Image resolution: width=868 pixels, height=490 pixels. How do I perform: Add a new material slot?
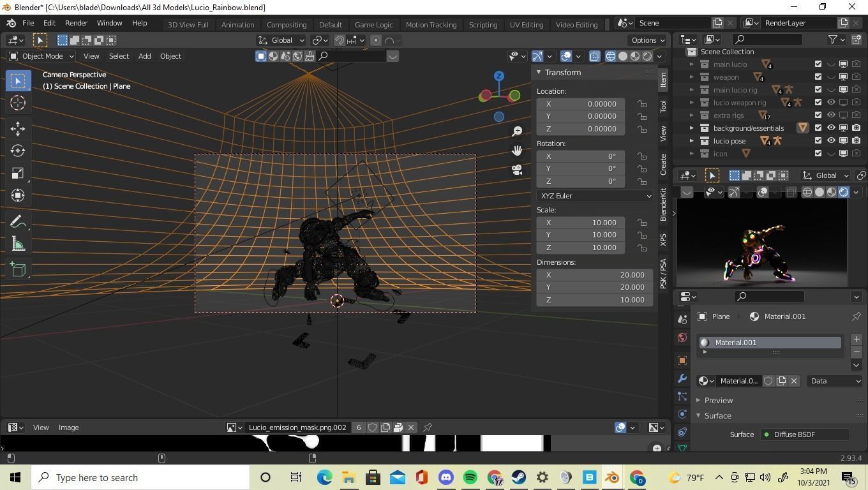click(x=857, y=339)
